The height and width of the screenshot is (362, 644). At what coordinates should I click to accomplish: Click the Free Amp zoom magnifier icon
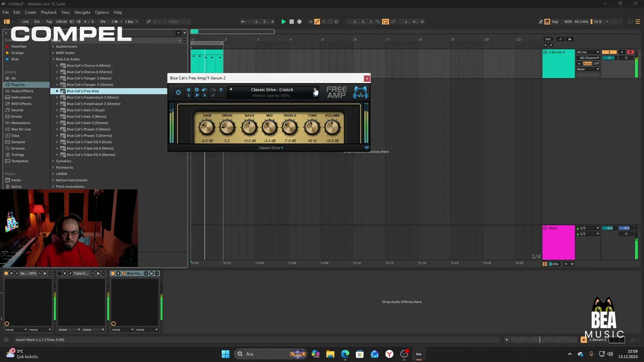click(197, 95)
